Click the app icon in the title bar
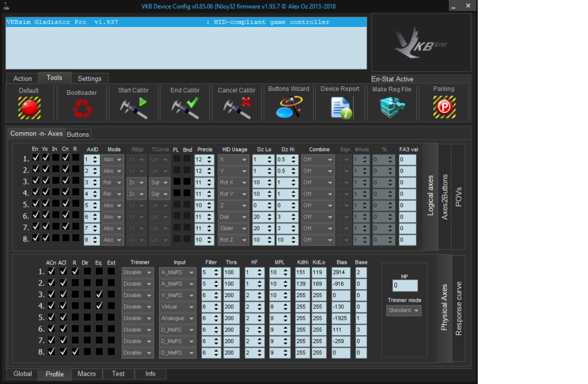 (6, 6)
